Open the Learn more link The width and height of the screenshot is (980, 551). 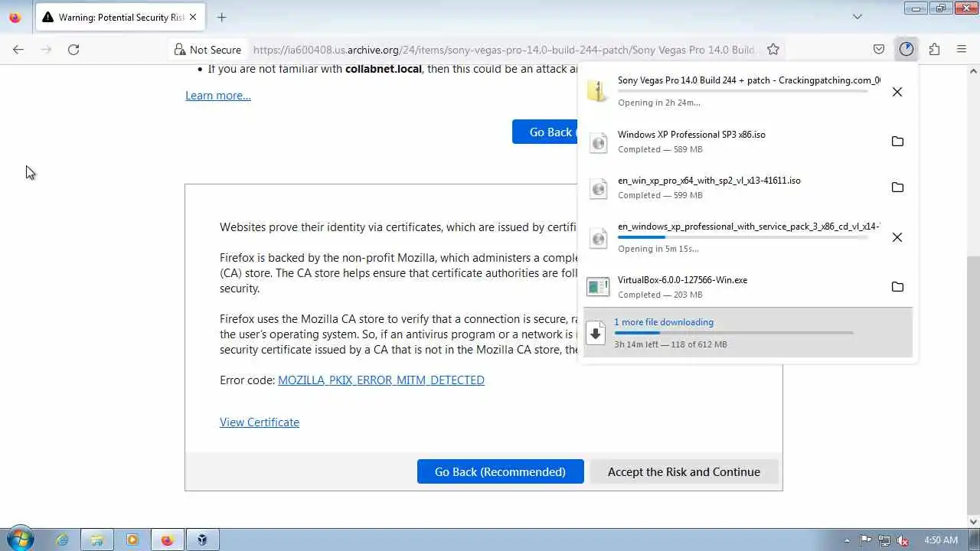click(218, 96)
